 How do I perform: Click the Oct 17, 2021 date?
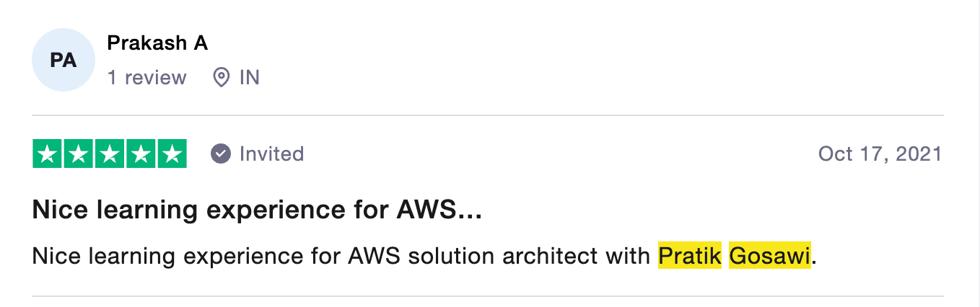[880, 153]
